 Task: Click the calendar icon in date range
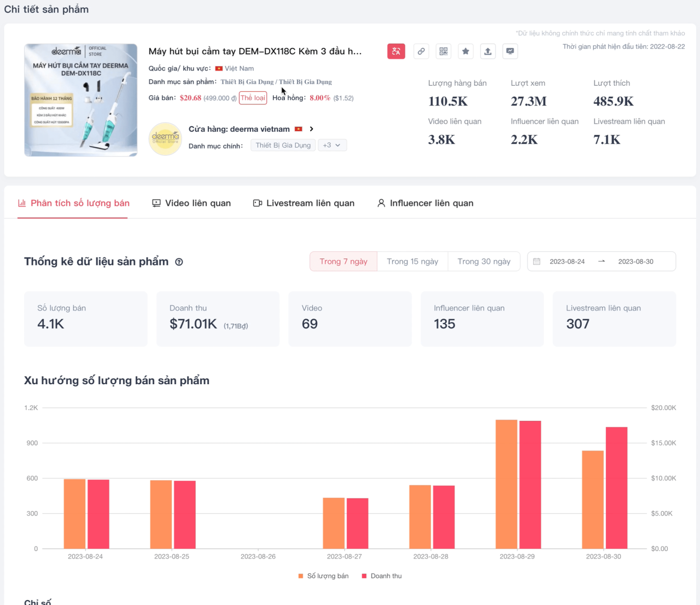[536, 262]
